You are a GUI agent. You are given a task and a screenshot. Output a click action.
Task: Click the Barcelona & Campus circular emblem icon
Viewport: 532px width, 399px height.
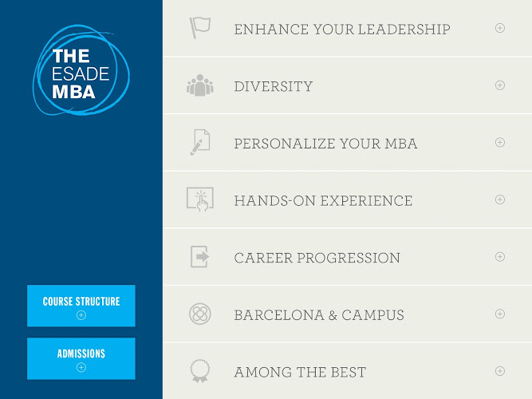point(199,314)
